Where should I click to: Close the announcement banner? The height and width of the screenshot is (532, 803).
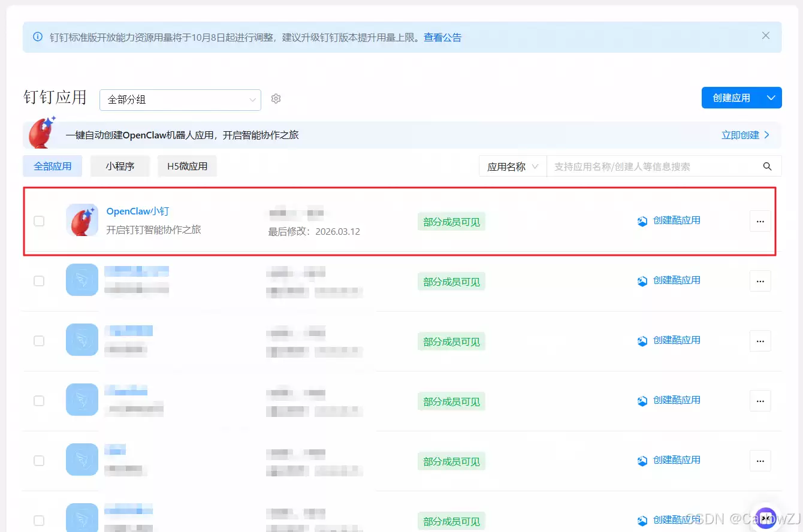[765, 36]
